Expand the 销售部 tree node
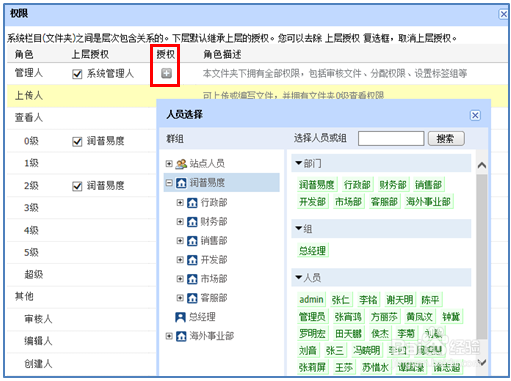 pyautogui.click(x=180, y=241)
